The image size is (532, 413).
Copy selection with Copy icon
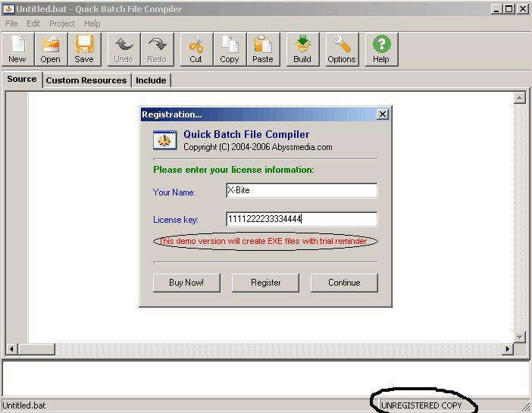click(230, 49)
